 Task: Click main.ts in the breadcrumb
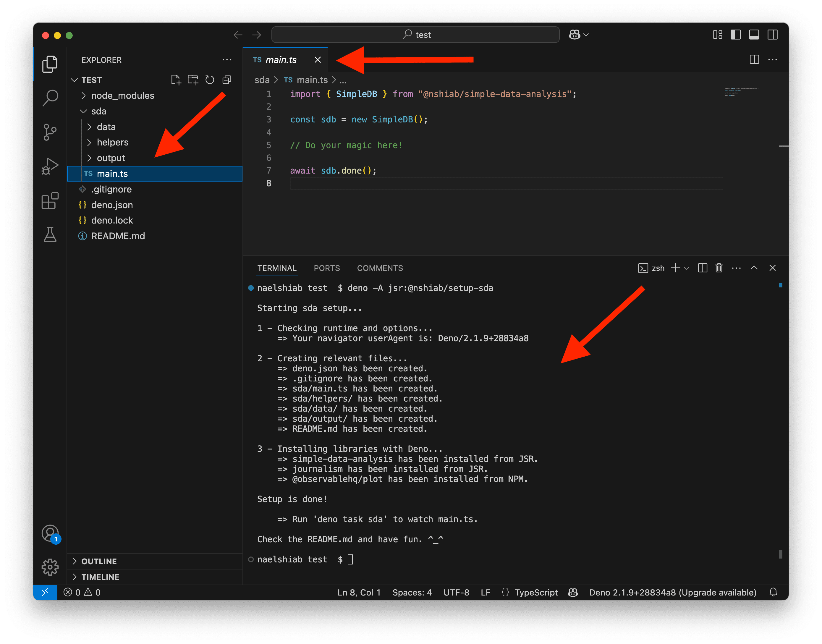312,80
